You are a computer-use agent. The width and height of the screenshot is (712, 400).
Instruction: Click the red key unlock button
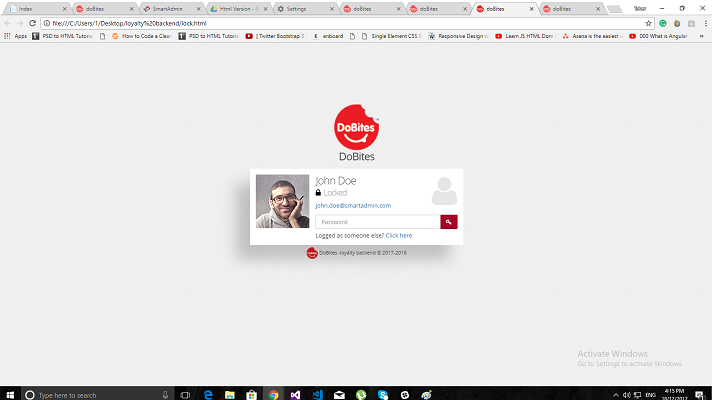pos(449,222)
